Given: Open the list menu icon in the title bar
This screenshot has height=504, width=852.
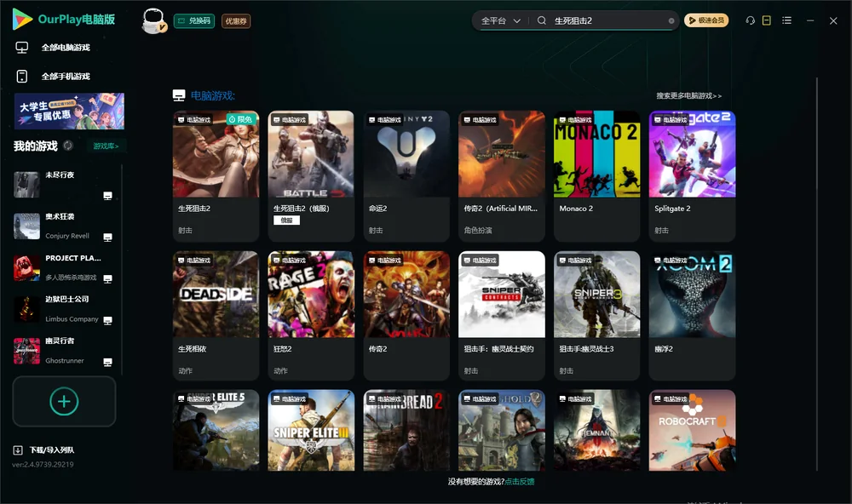Looking at the screenshot, I should click(x=786, y=20).
